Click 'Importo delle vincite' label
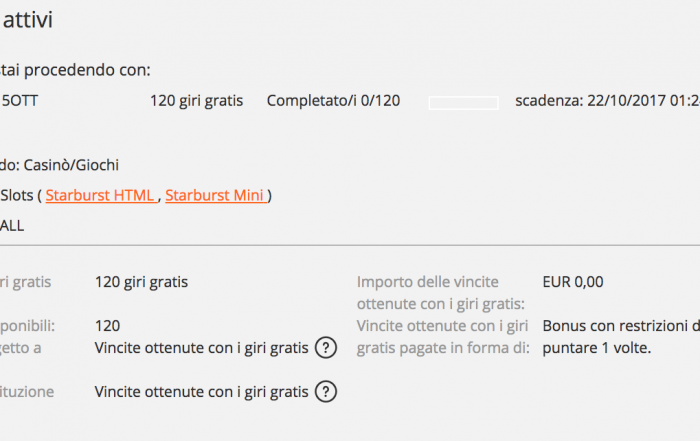Screen dimensions: 700x441 point(427,282)
